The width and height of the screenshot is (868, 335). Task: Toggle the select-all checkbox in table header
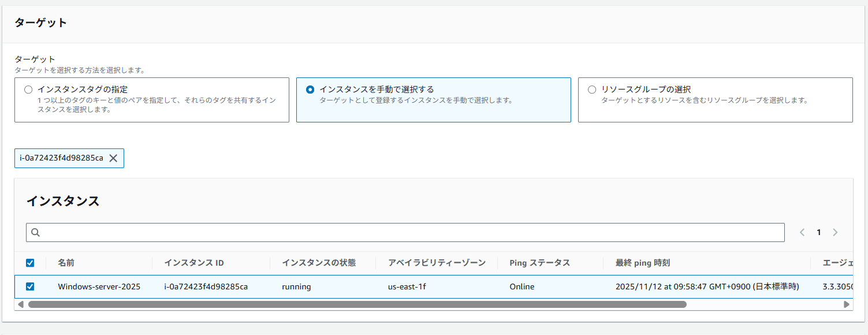click(x=30, y=262)
